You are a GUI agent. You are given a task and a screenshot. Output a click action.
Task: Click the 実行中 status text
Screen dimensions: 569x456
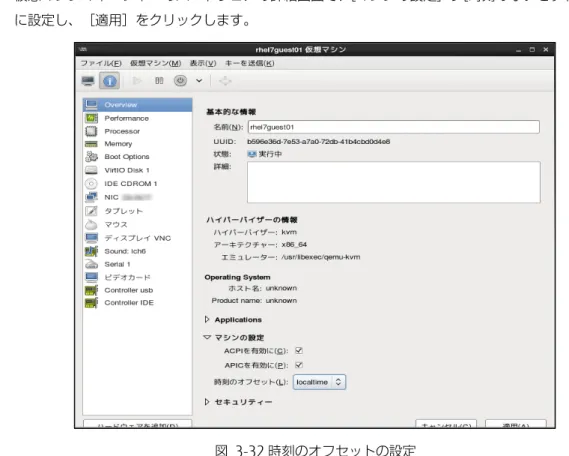[270, 154]
